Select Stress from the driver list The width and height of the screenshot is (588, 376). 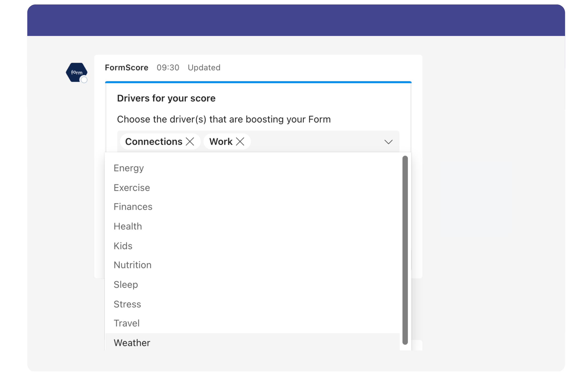click(252, 304)
